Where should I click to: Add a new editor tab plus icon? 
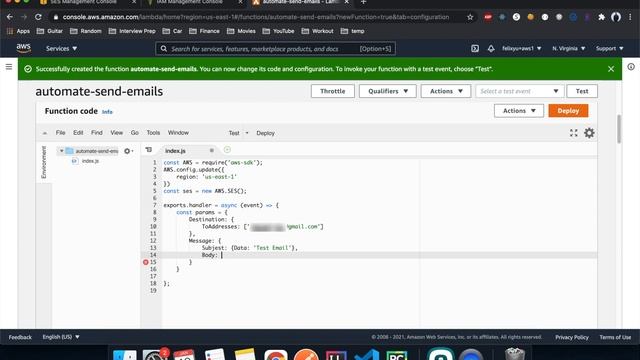pos(227,150)
